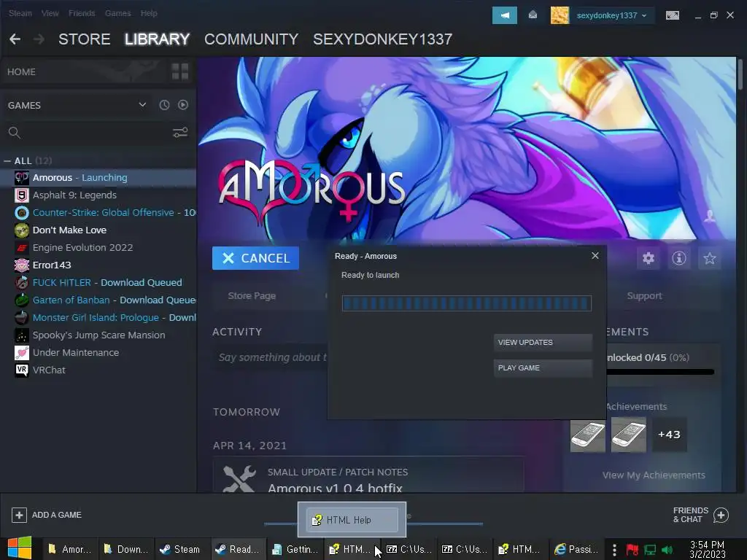Open the Help menu
This screenshot has height=560, width=747.
149,13
